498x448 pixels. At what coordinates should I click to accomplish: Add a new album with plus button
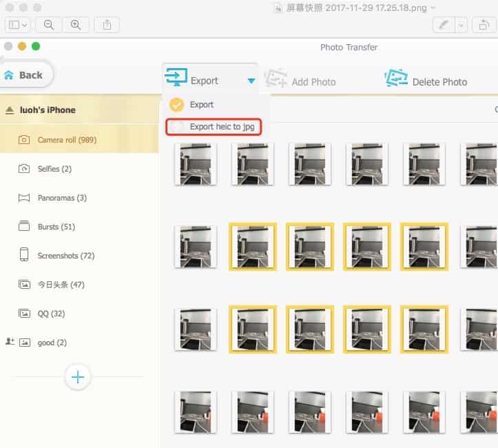tap(78, 377)
